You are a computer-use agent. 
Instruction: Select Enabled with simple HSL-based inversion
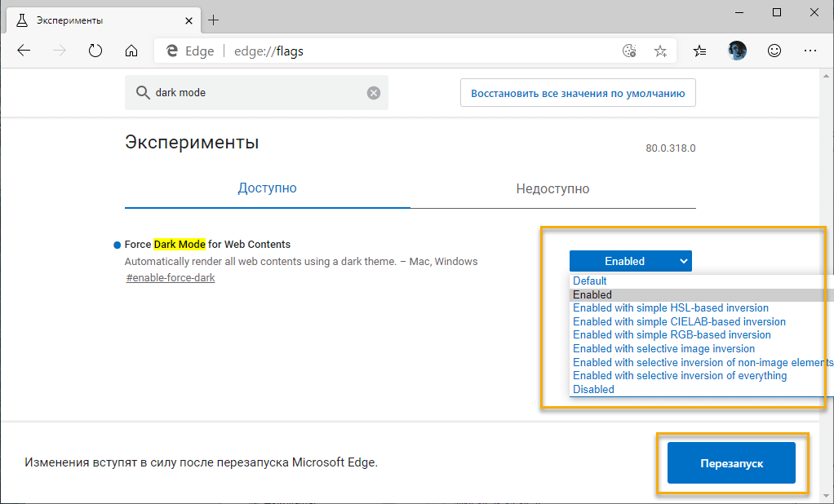670,307
